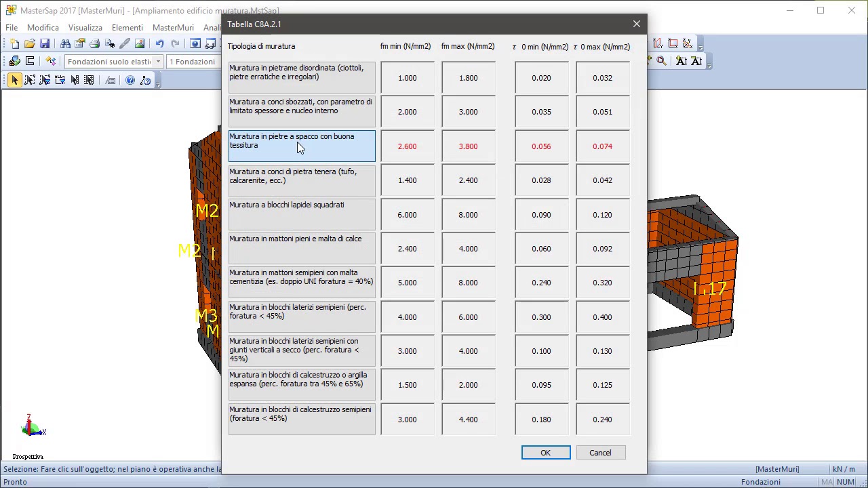
Task: Click the grayed Redo arrow icon
Action: (175, 43)
